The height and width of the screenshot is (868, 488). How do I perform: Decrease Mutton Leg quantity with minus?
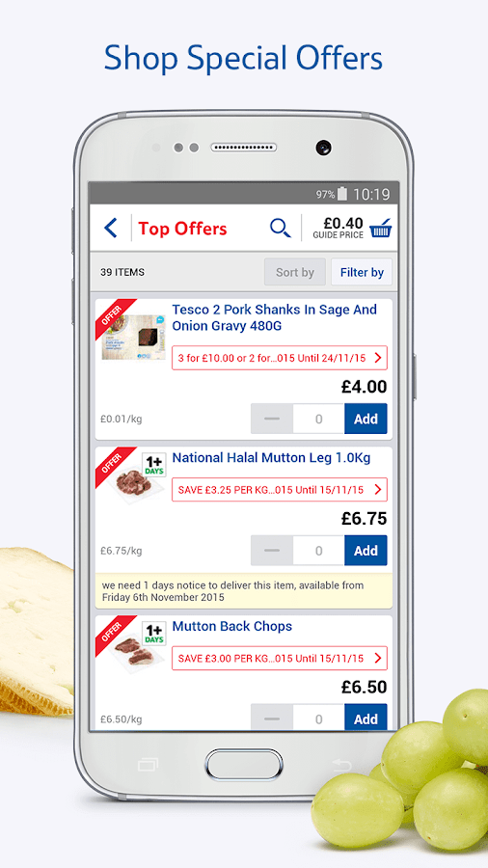click(272, 551)
